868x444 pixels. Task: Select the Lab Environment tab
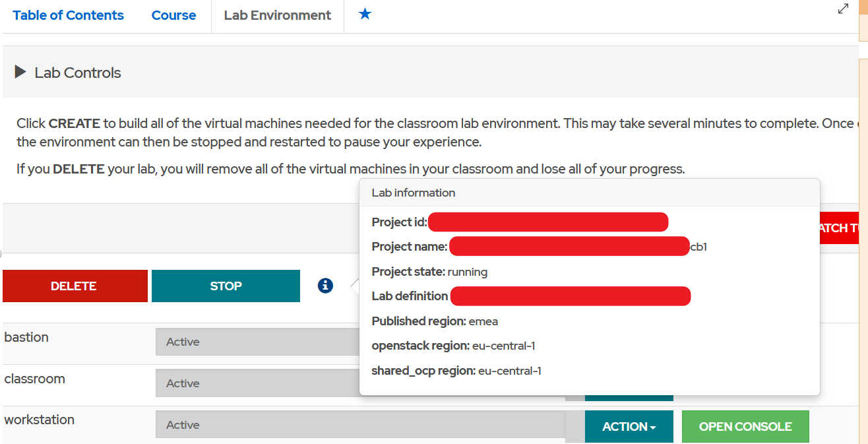pyautogui.click(x=277, y=15)
